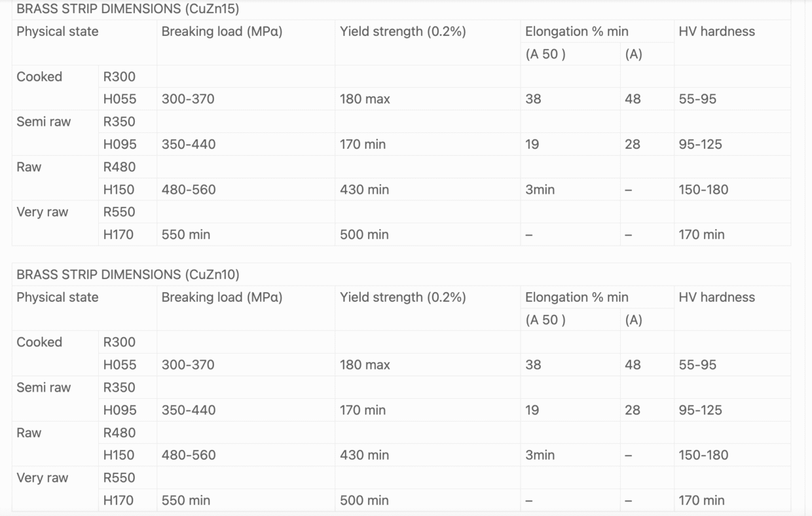Select 'Yield strength (0.2%)' header in CuZn15 table

(x=403, y=31)
